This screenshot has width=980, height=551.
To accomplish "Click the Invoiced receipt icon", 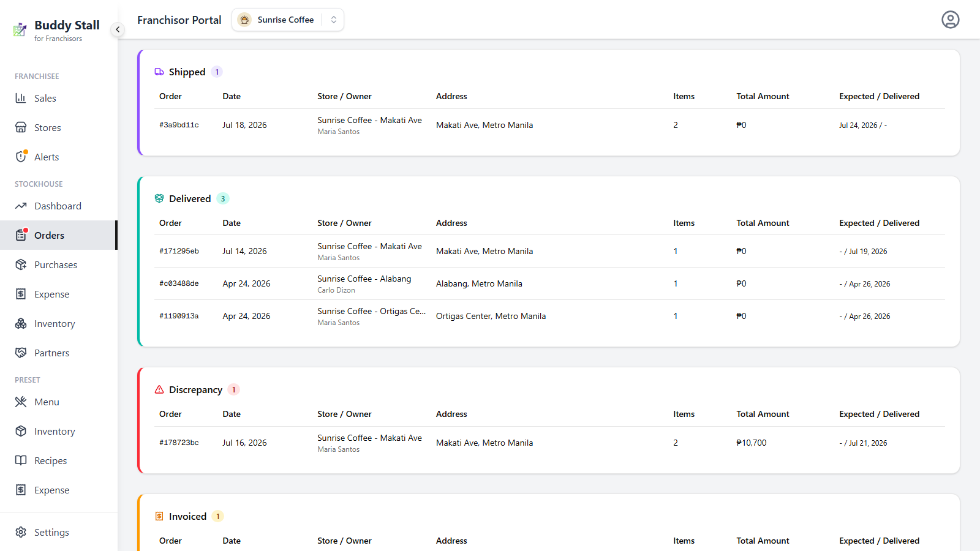I will [159, 516].
